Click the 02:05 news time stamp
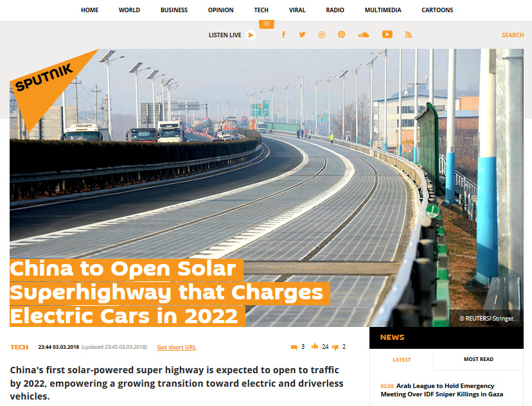 (387, 386)
